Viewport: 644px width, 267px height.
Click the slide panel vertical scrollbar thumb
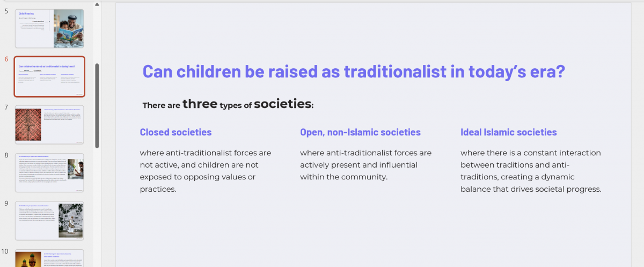point(97,106)
